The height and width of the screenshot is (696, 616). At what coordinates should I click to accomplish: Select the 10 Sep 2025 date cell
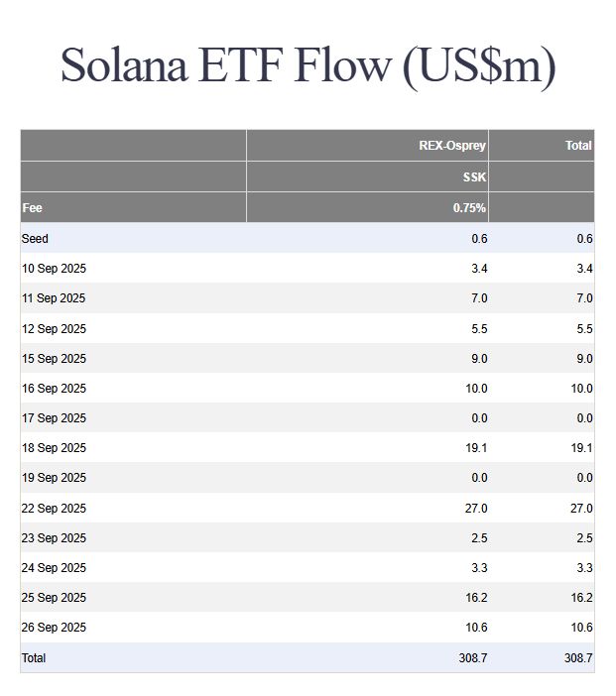tap(54, 269)
